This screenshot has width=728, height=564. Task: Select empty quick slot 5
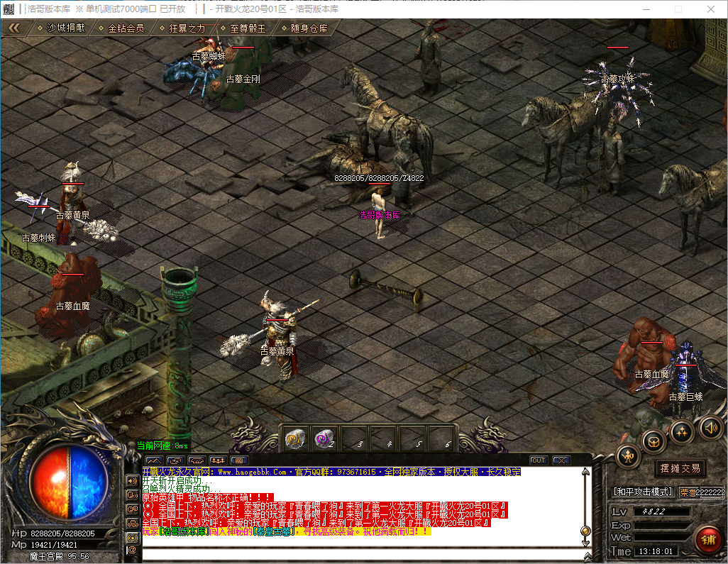pyautogui.click(x=413, y=438)
